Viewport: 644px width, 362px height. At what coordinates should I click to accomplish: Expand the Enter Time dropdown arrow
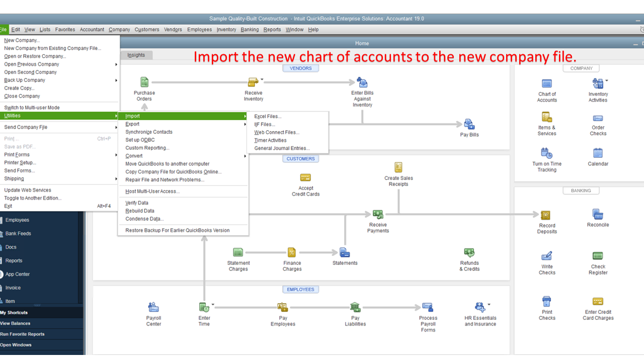[213, 304]
